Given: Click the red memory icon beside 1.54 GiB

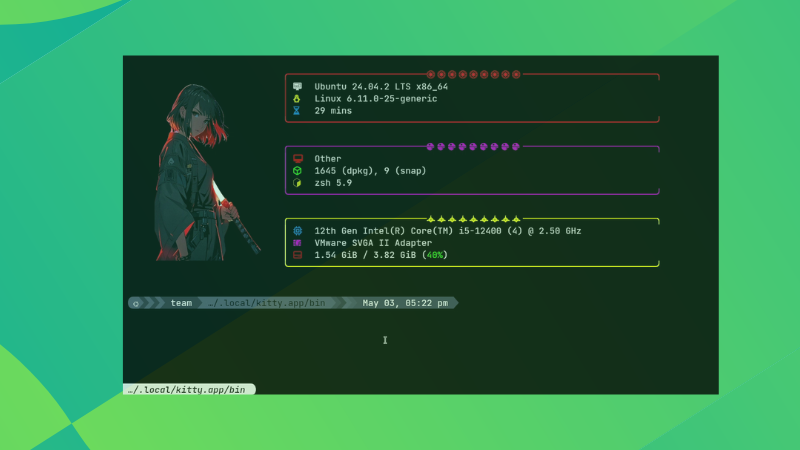Looking at the screenshot, I should click(x=297, y=255).
